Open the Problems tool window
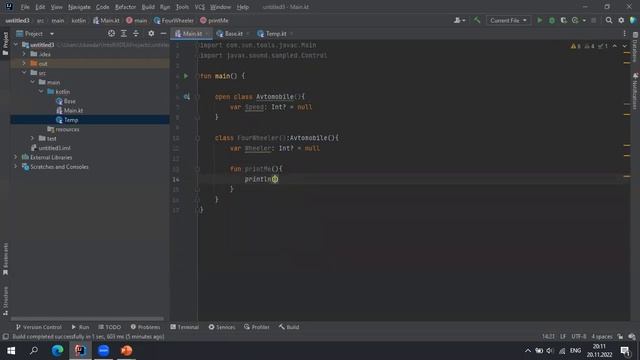 point(145,327)
